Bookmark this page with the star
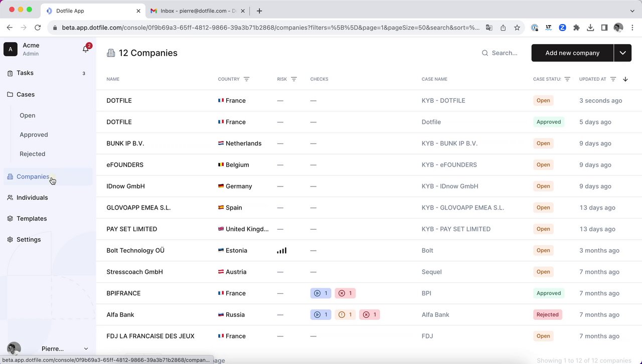The width and height of the screenshot is (642, 364). [517, 28]
